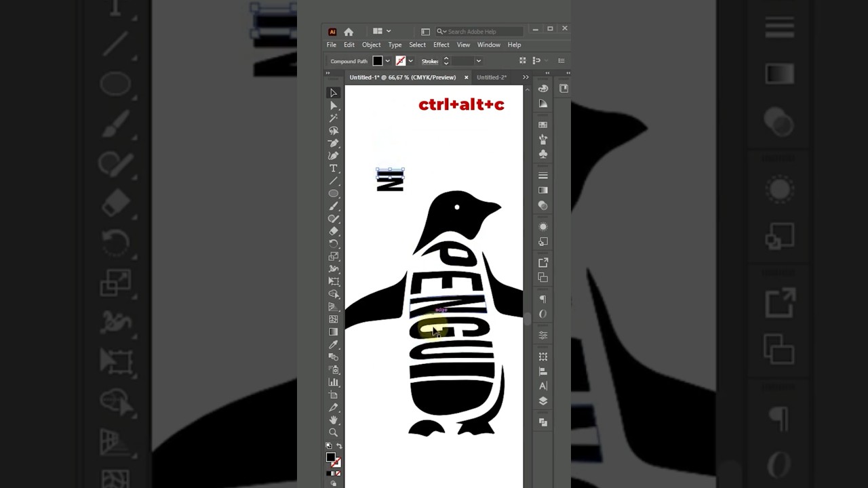
Task: Open the Brushes panel icon
Action: 543,139
